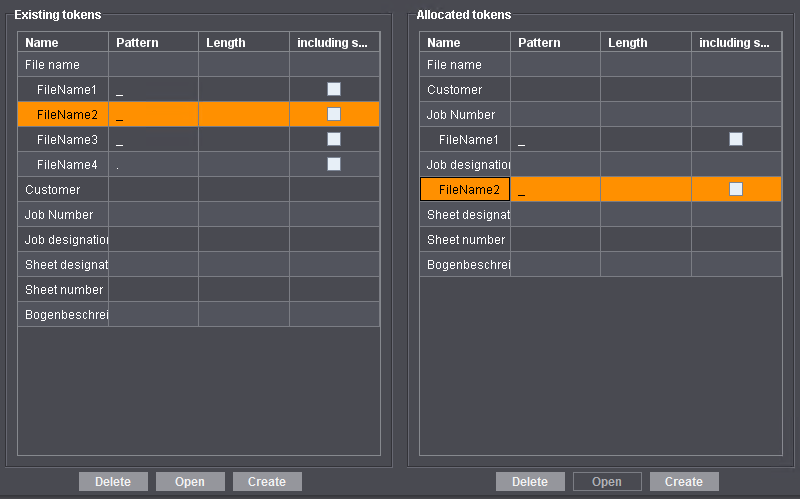Click Pattern header in Allocated tokens

pyautogui.click(x=556, y=42)
